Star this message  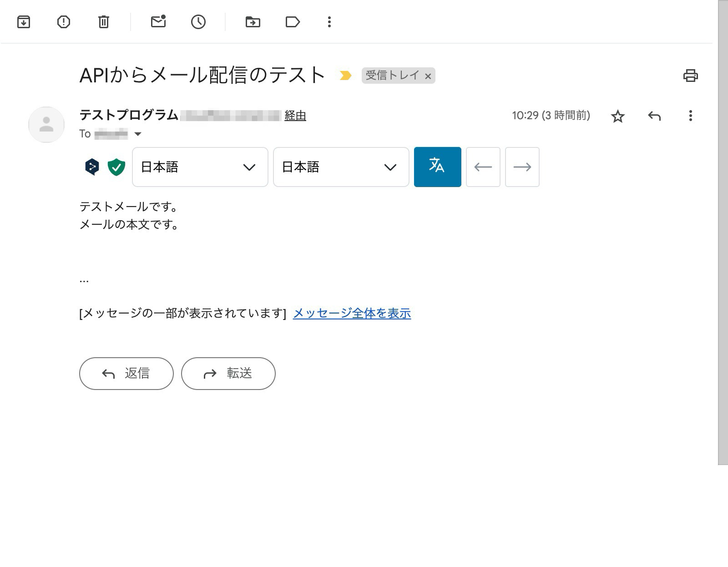pos(618,116)
